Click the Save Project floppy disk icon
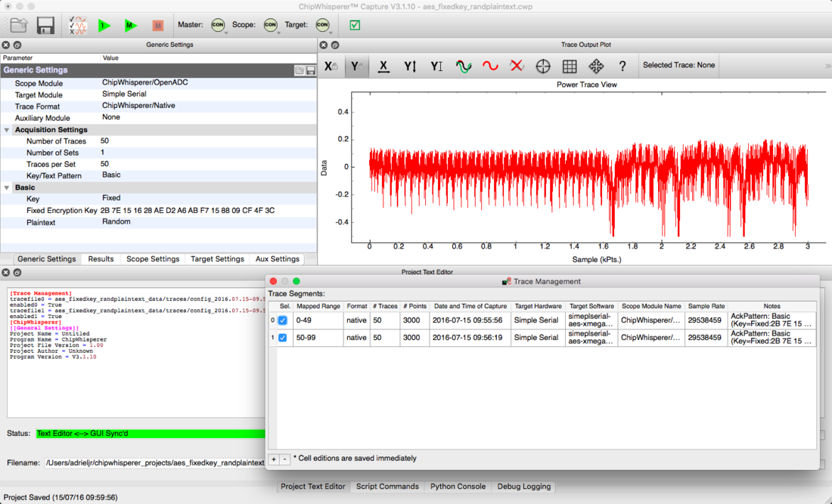The height and width of the screenshot is (504, 832). tap(45, 26)
